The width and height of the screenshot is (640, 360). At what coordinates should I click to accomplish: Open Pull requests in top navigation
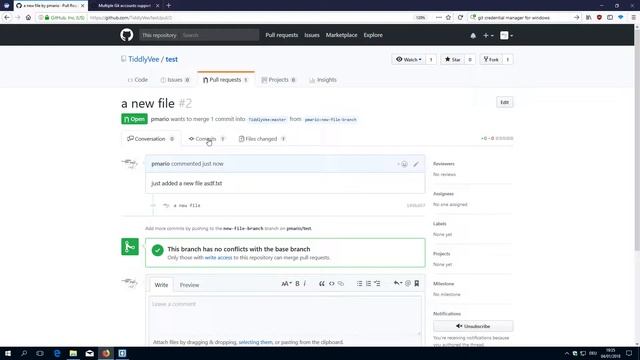point(282,35)
